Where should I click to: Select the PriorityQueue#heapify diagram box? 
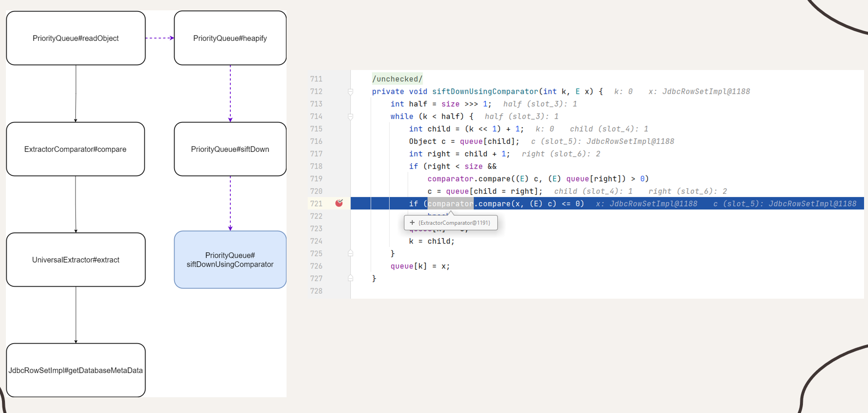230,38
